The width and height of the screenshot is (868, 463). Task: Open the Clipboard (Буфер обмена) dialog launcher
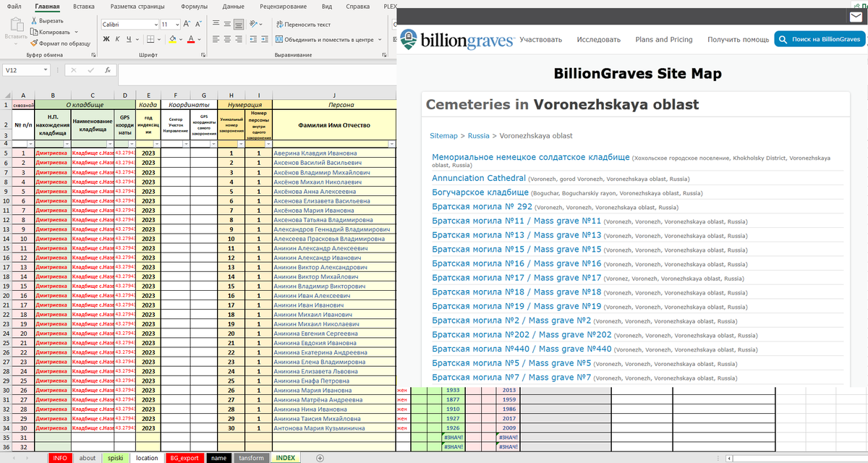pyautogui.click(x=94, y=55)
